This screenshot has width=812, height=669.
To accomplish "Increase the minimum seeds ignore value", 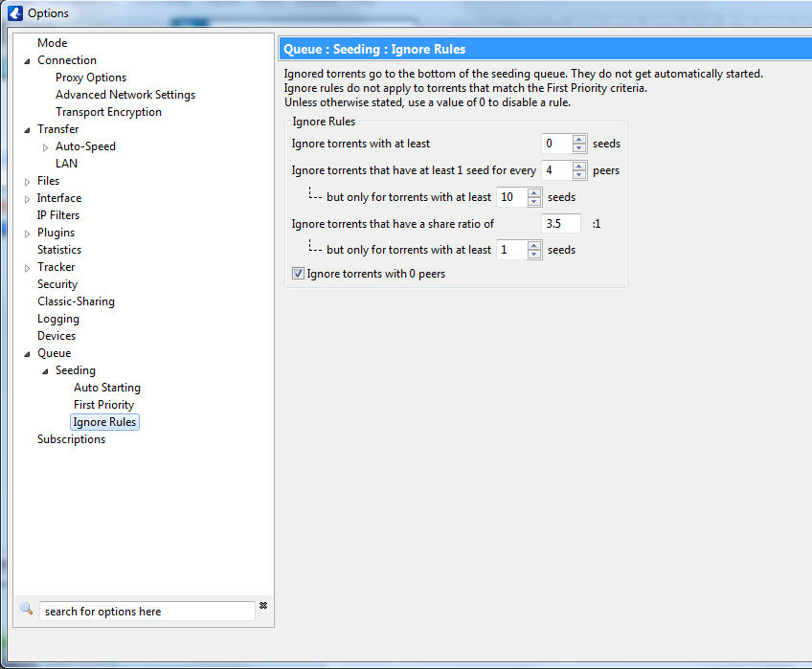I will pyautogui.click(x=579, y=140).
